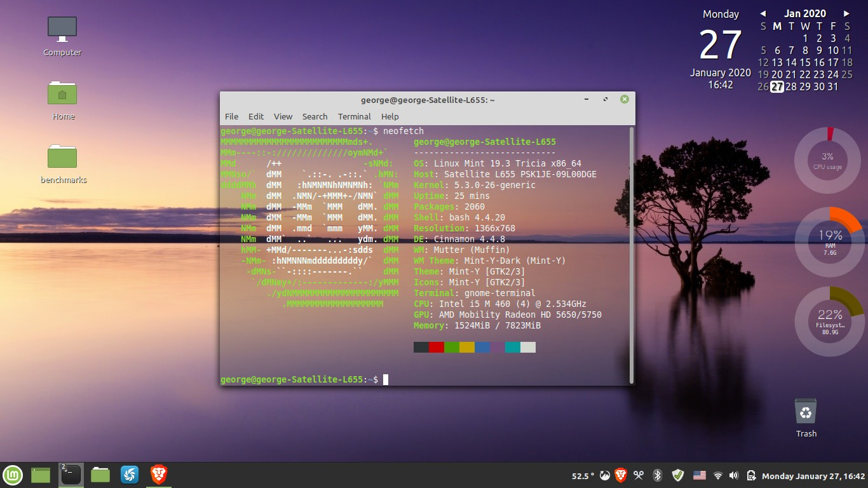
Task: Open the Linux Mint start menu
Action: coord(13,475)
